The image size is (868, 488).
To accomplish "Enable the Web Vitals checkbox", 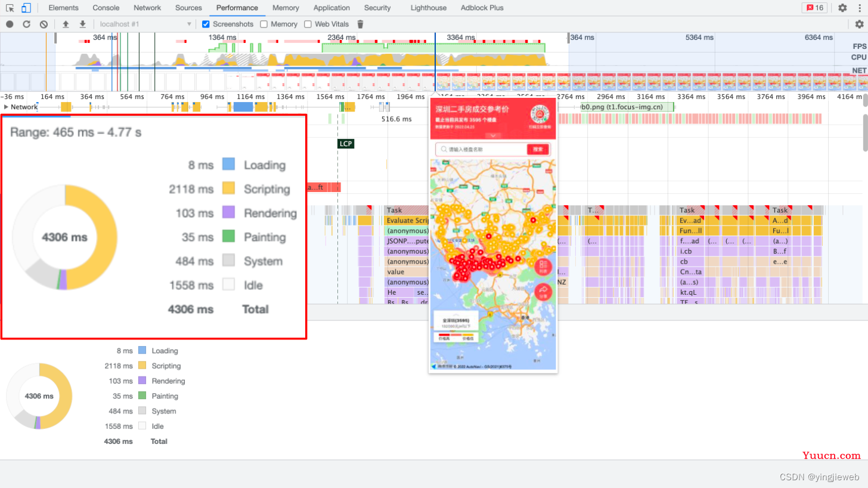I will (x=308, y=24).
